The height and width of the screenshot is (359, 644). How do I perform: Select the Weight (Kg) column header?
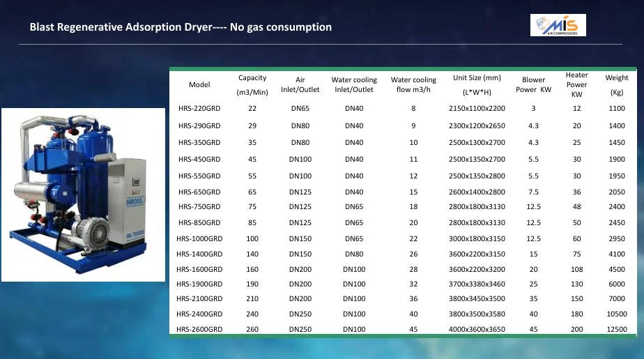pyautogui.click(x=617, y=85)
